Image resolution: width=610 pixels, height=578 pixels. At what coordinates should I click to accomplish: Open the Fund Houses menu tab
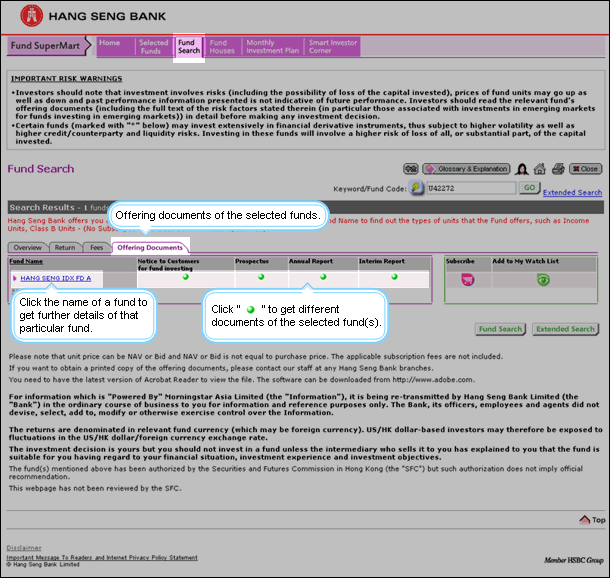coord(222,47)
